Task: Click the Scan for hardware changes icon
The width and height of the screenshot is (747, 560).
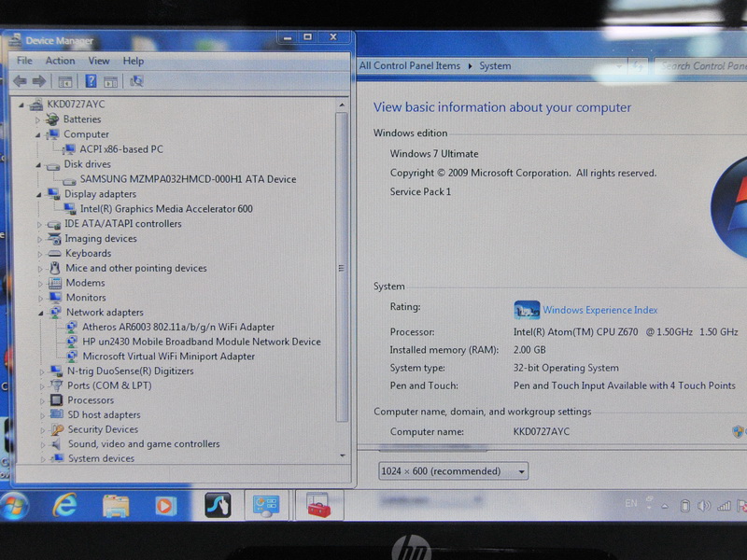Action: (x=136, y=81)
